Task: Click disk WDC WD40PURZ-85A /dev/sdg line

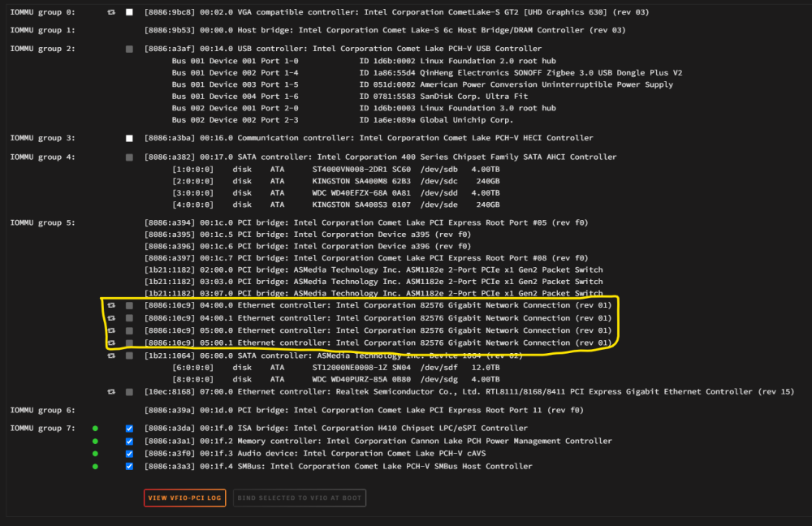Action: point(336,380)
